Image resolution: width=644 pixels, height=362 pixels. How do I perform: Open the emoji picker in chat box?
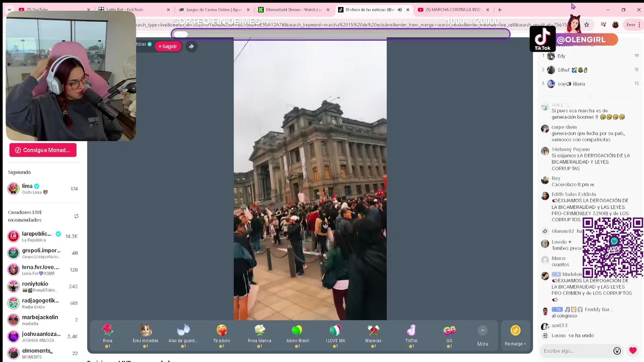[617, 350]
